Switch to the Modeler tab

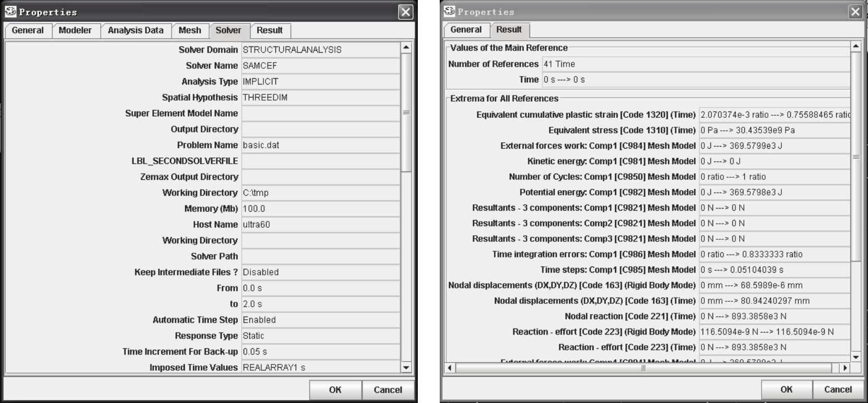click(75, 31)
